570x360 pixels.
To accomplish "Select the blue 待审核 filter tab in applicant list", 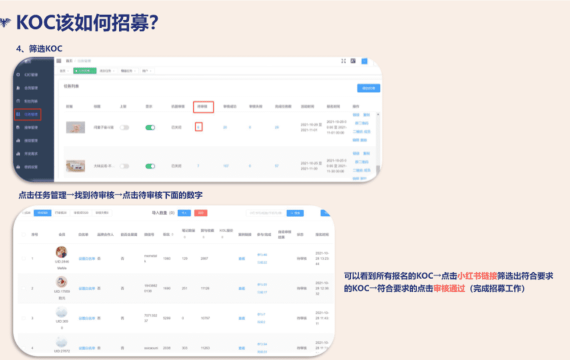I will point(43,213).
